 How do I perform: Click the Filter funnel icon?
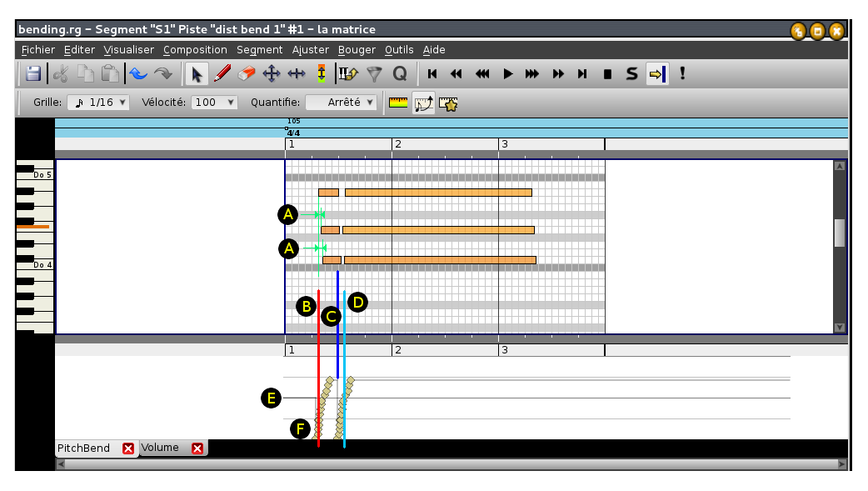pyautogui.click(x=375, y=73)
